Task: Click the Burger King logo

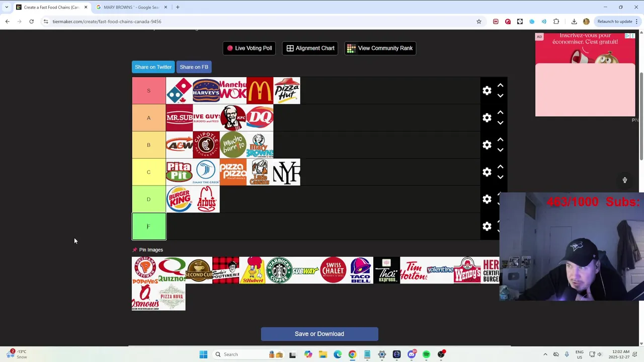Action: point(180,199)
